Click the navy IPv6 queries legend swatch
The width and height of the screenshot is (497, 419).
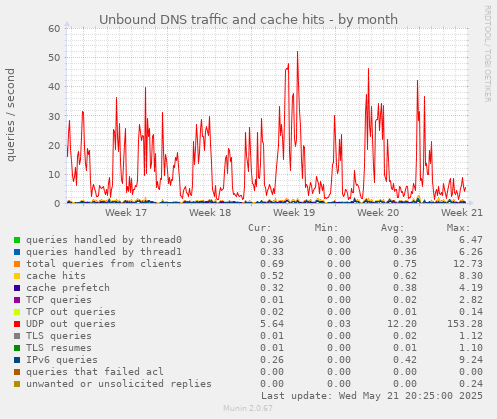(17, 360)
